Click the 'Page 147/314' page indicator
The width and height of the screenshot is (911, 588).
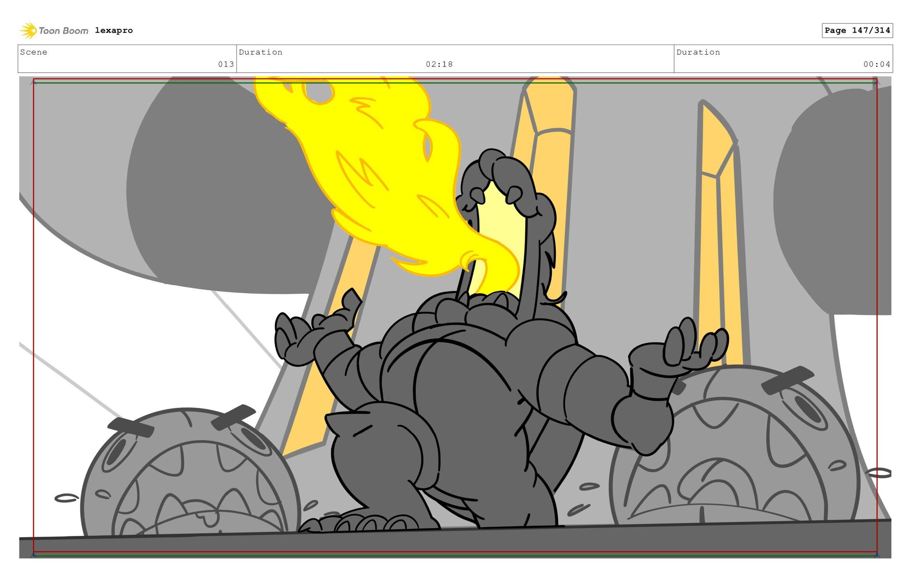point(857,30)
